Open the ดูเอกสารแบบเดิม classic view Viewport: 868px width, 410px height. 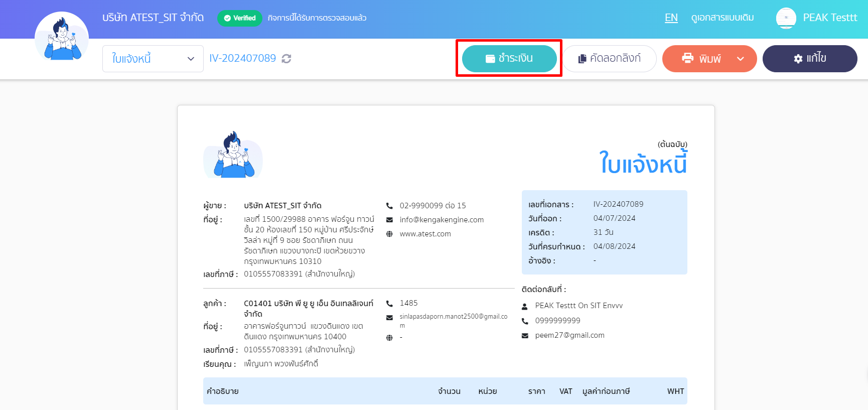pyautogui.click(x=722, y=18)
